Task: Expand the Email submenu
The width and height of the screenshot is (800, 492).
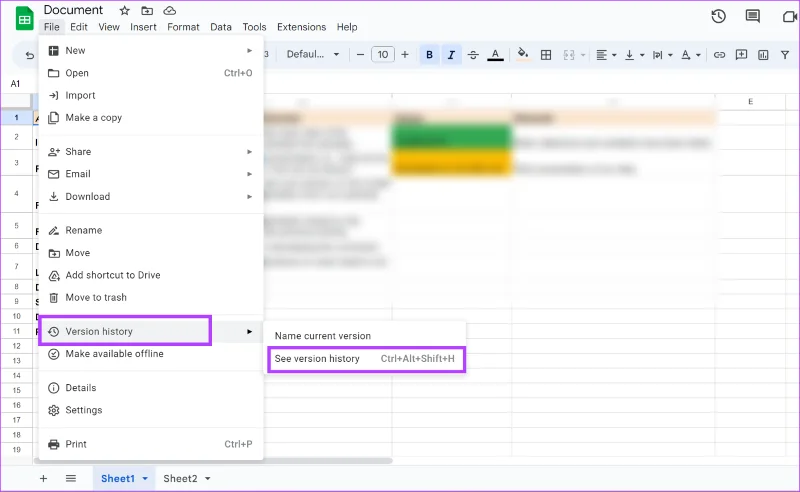Action: [151, 174]
